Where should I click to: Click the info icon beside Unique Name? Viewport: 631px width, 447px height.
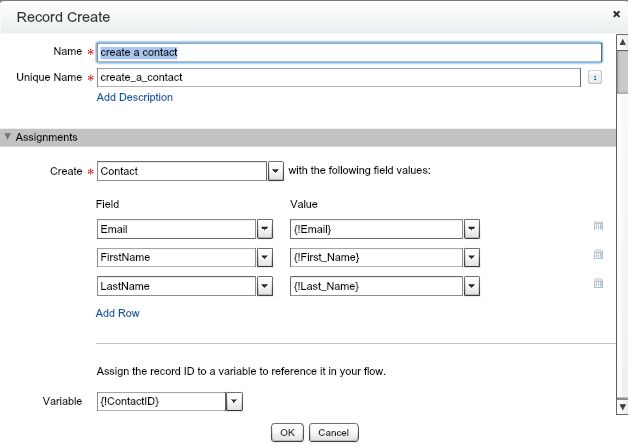[594, 77]
